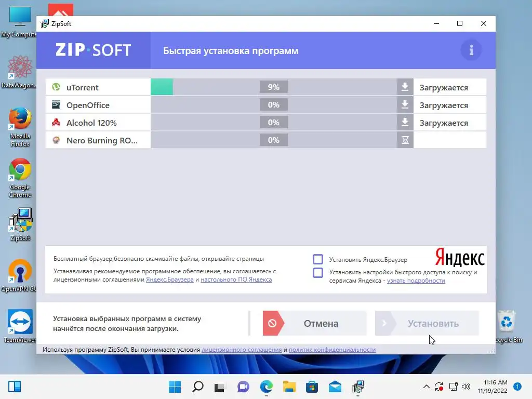Screen dimensions: 532x399
Task: Expand hidden system tray icons chevron
Action: click(x=426, y=387)
